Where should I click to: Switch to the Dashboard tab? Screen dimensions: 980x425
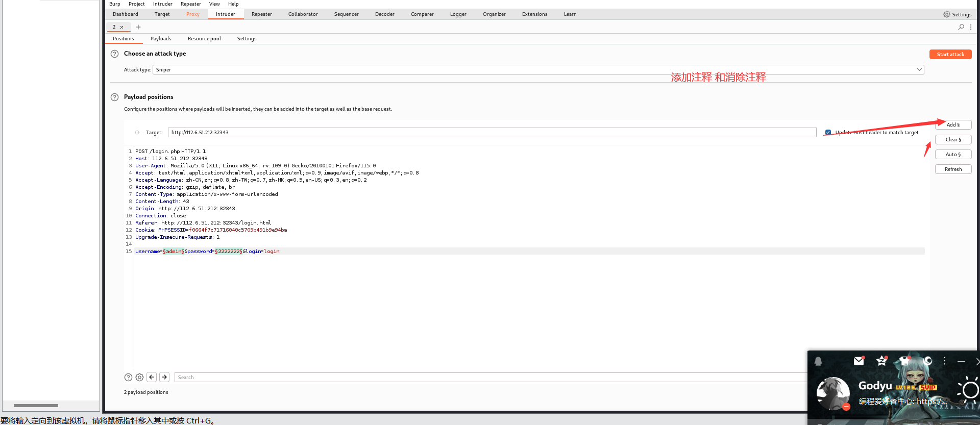click(x=126, y=14)
